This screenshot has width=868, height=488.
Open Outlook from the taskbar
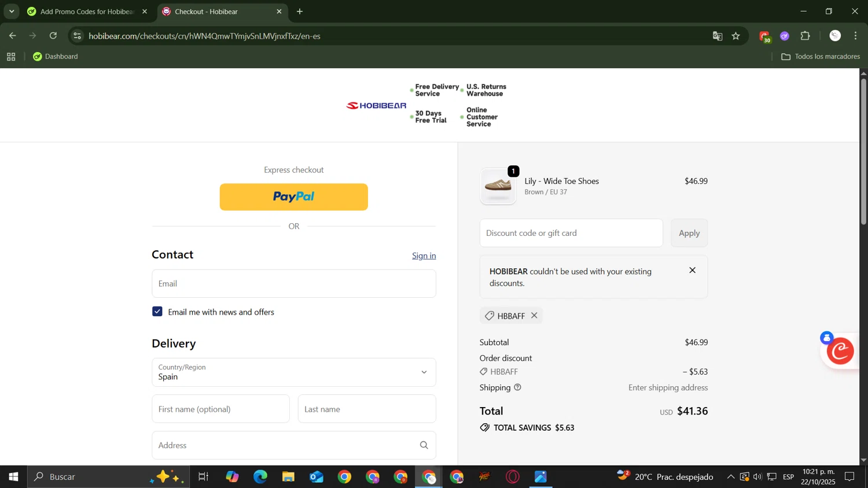317,477
